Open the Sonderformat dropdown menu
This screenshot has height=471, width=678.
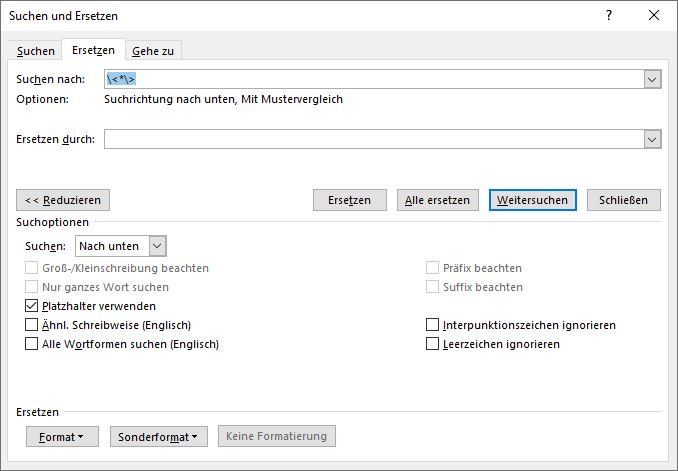[158, 437]
